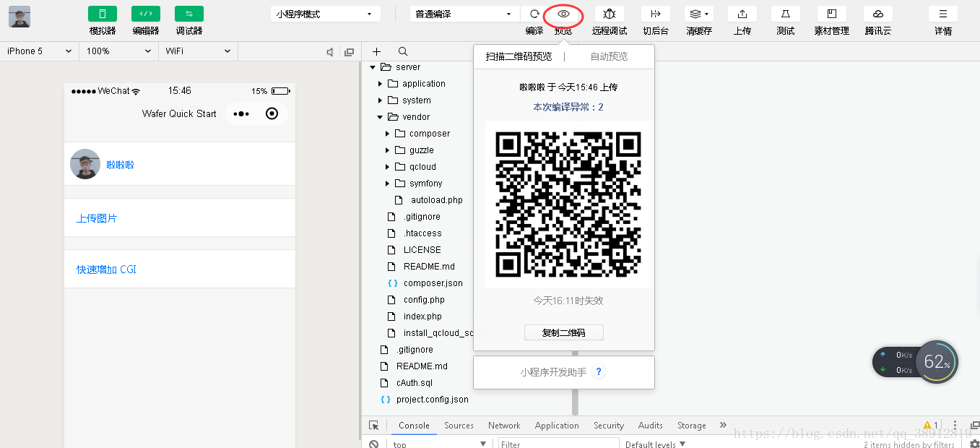Open config.php file
980x448 pixels.
click(x=424, y=300)
